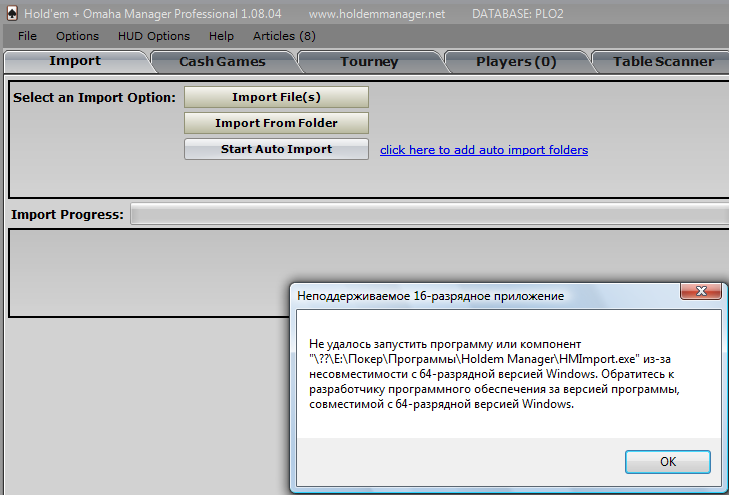Switch to the Import tab
This screenshot has height=495, width=729.
[x=75, y=61]
